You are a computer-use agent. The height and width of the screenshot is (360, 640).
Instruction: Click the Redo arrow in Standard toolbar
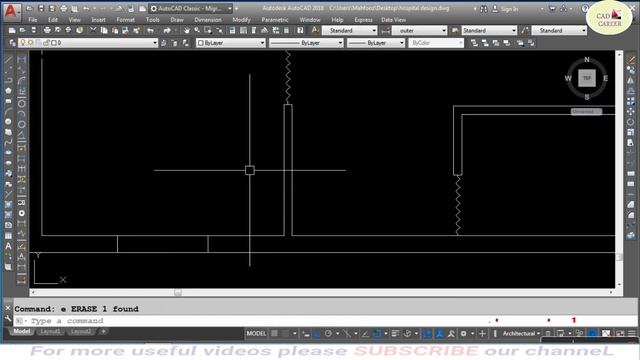167,31
